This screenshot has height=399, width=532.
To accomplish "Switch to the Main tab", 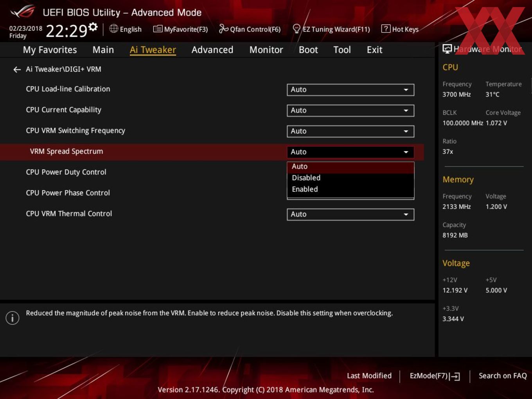I will (103, 50).
